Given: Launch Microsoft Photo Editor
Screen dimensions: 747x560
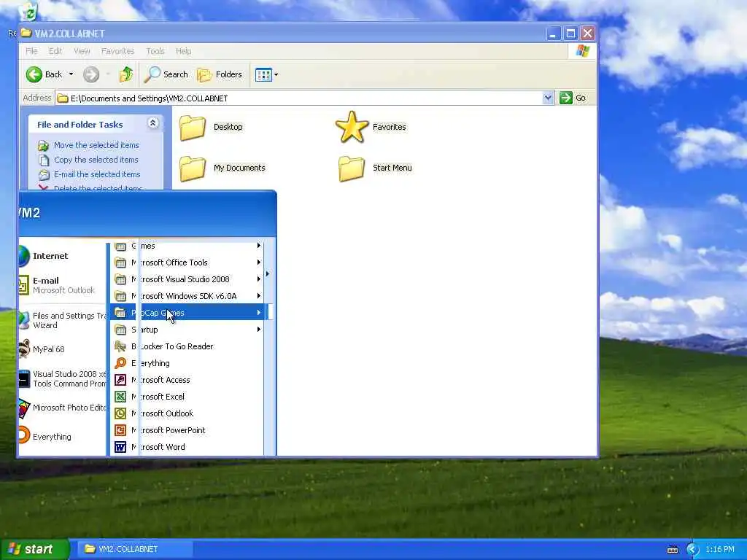Looking at the screenshot, I should tap(61, 408).
